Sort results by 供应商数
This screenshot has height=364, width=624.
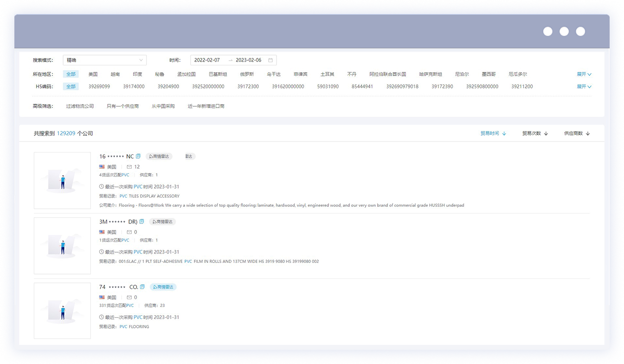pyautogui.click(x=577, y=133)
